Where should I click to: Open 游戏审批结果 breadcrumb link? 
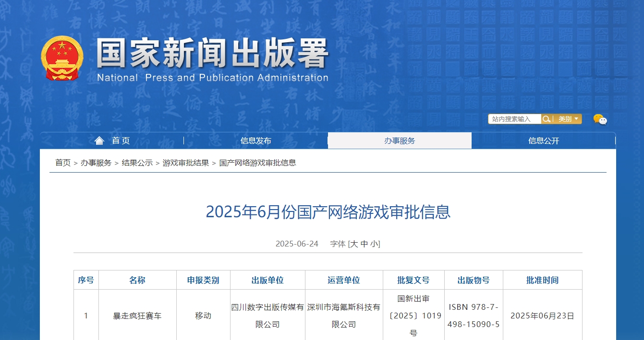186,163
